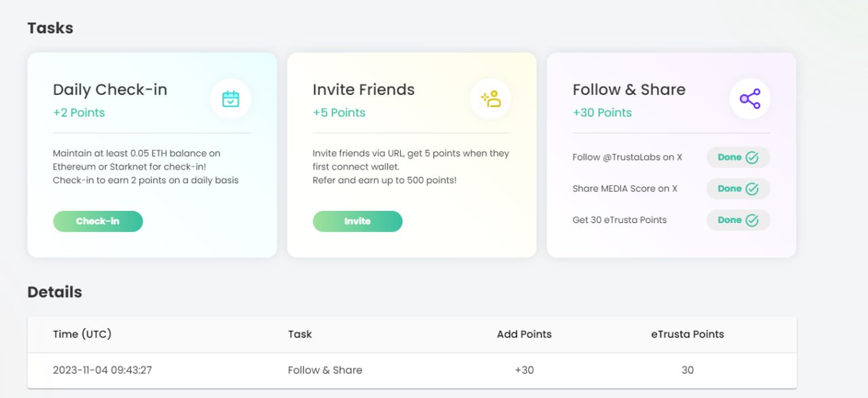Click the Task column header
The image size is (868, 398).
(x=300, y=334)
